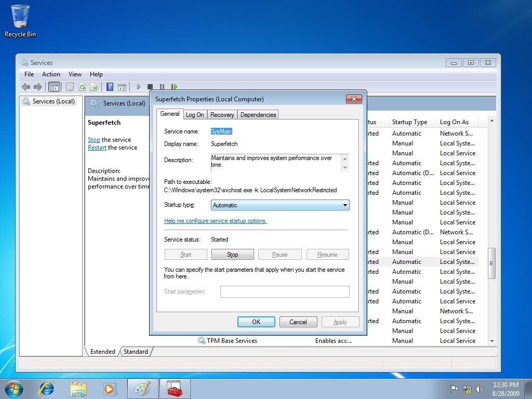Open the Startup type dropdown
The image size is (532, 399).
(x=280, y=205)
